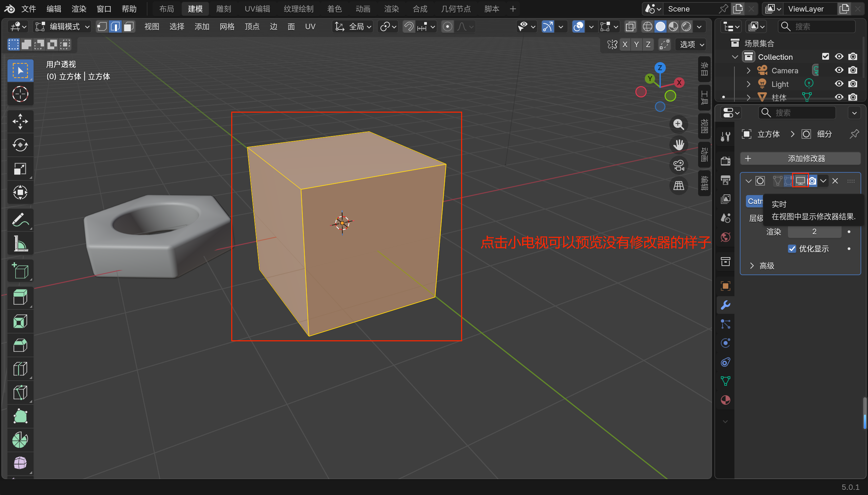The width and height of the screenshot is (868, 495).
Task: Uncheck the 优化显示 checkbox
Action: click(x=792, y=249)
